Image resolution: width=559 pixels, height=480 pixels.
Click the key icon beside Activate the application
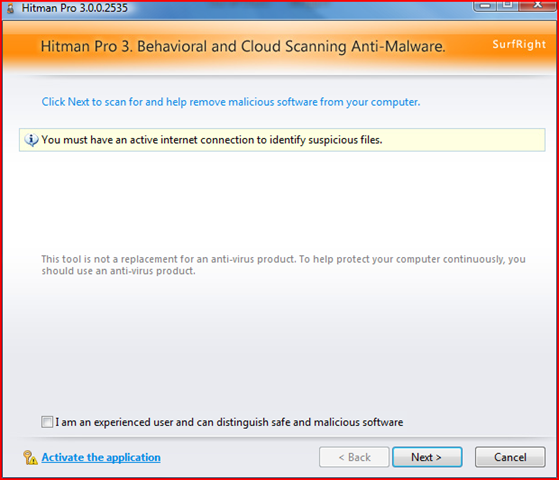coord(30,457)
